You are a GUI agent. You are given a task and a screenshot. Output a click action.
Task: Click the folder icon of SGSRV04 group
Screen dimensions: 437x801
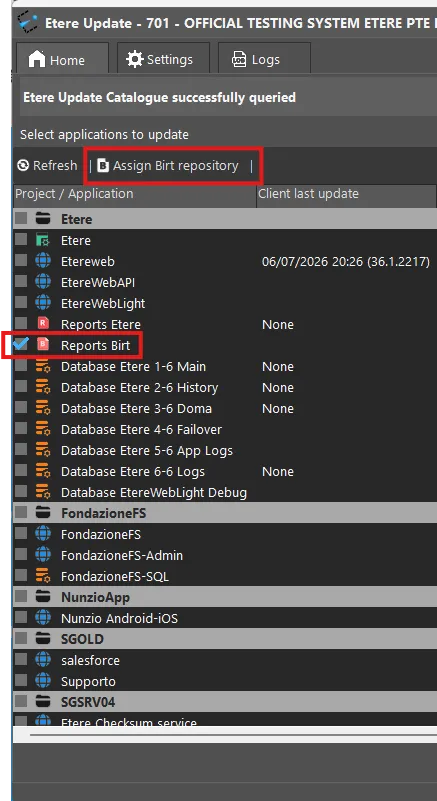(43, 702)
